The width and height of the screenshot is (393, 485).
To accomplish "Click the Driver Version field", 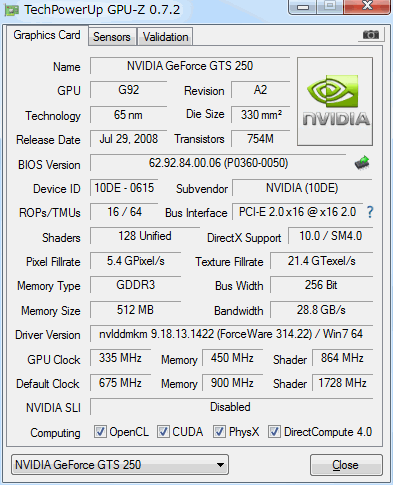I will [231, 334].
